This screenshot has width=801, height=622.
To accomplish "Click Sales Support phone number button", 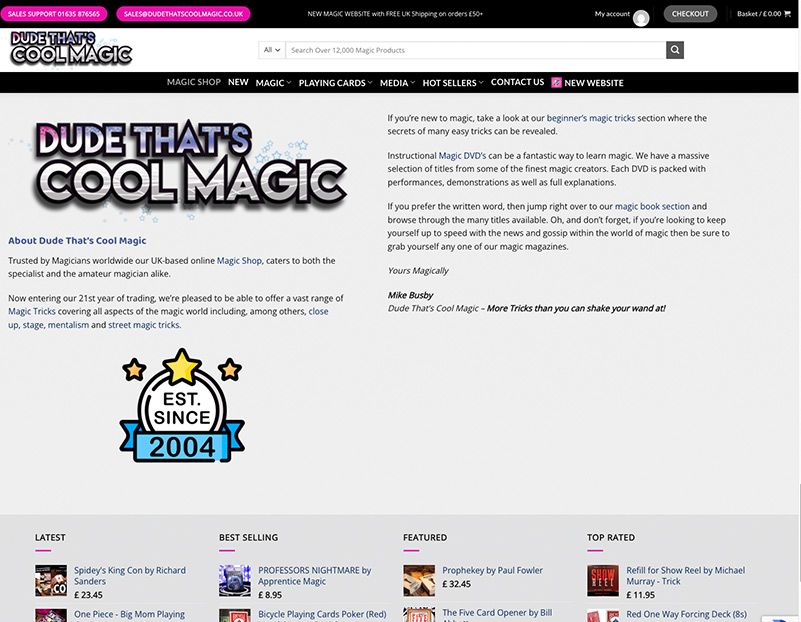I will pos(54,14).
